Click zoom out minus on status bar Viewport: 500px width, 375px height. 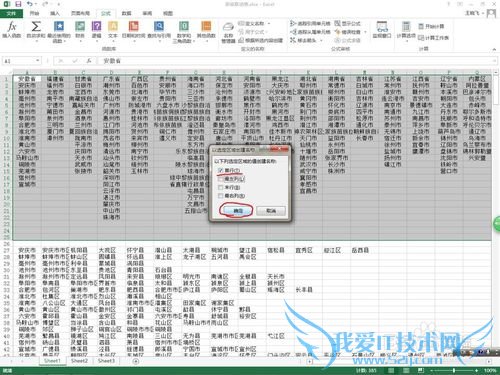(431, 370)
